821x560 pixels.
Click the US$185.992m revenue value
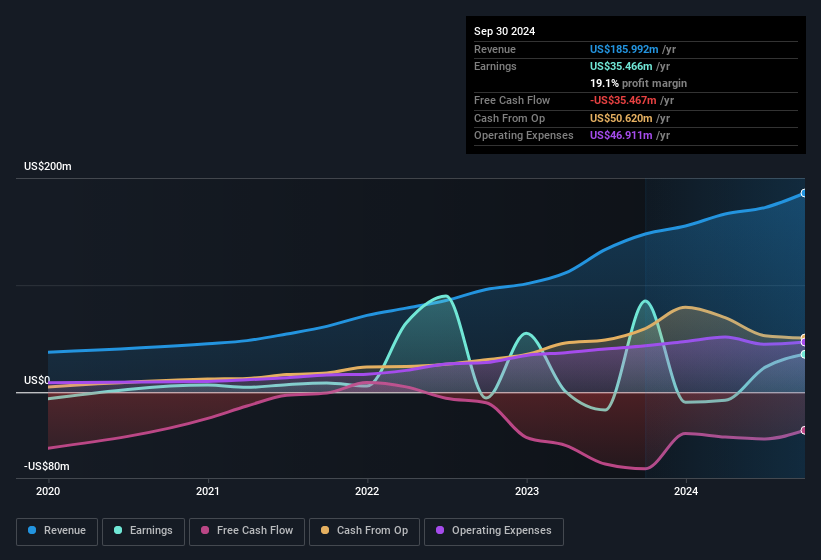click(x=624, y=49)
